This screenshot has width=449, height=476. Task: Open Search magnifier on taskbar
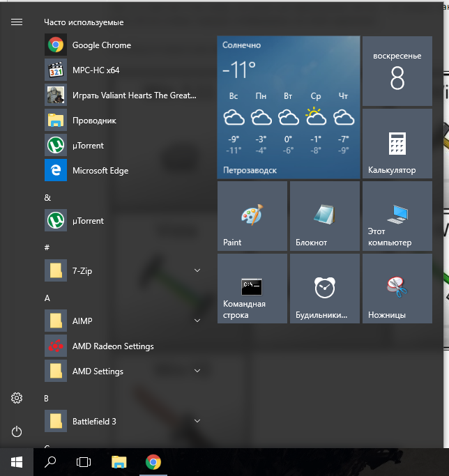(x=50, y=462)
